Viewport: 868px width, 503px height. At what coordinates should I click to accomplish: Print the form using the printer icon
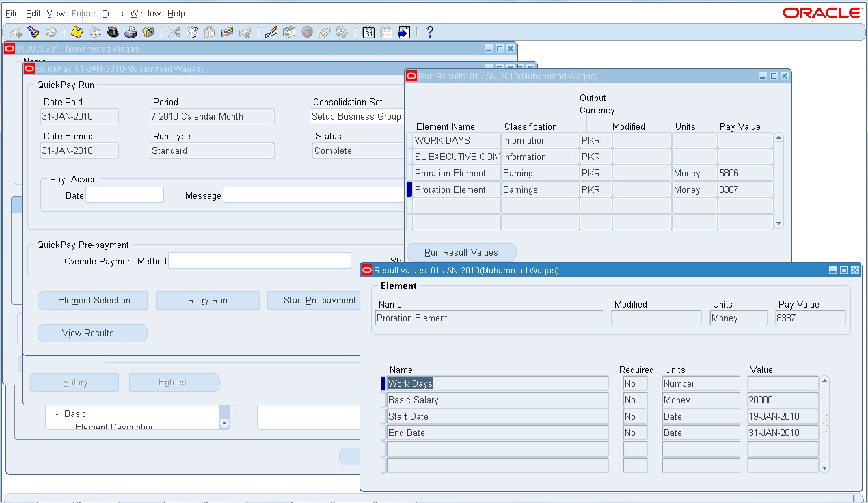pos(129,31)
